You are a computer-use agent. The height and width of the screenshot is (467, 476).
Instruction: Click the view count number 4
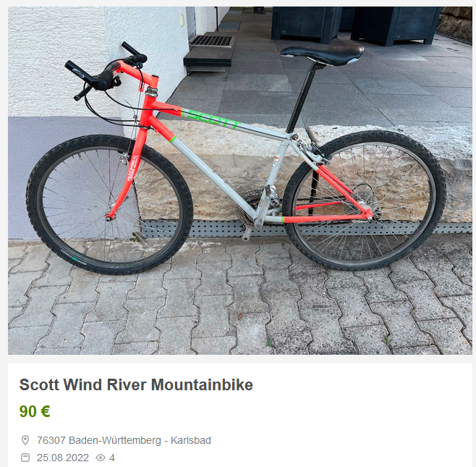pyautogui.click(x=112, y=458)
